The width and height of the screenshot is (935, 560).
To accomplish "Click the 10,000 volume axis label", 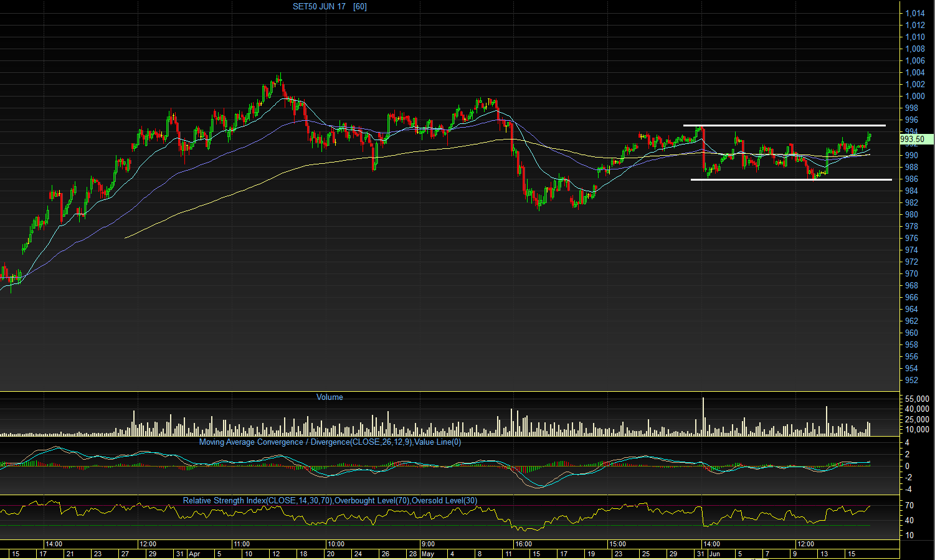I will (918, 430).
